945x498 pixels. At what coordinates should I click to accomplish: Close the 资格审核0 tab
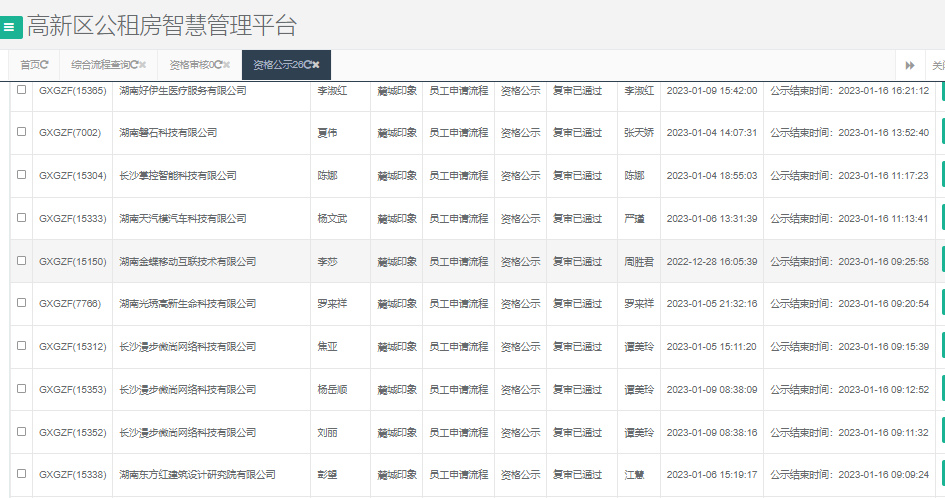[x=227, y=65]
